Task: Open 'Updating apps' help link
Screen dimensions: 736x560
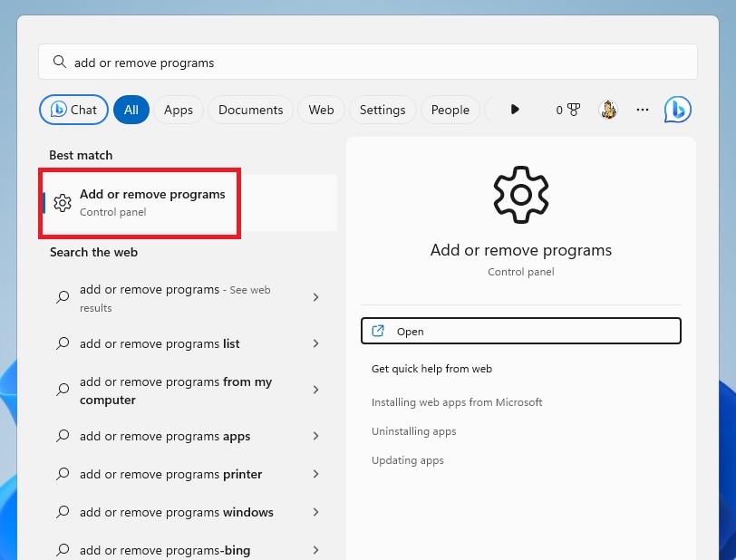Action: (408, 460)
